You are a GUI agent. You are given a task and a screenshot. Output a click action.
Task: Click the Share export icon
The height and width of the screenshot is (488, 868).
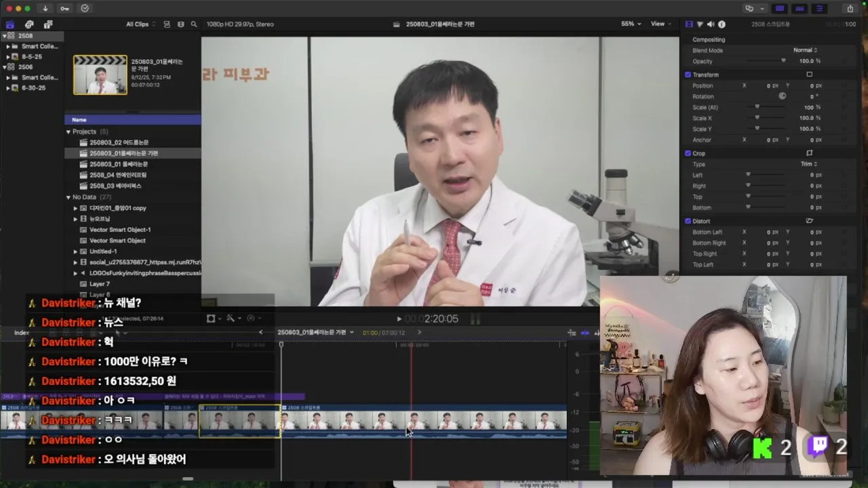850,8
